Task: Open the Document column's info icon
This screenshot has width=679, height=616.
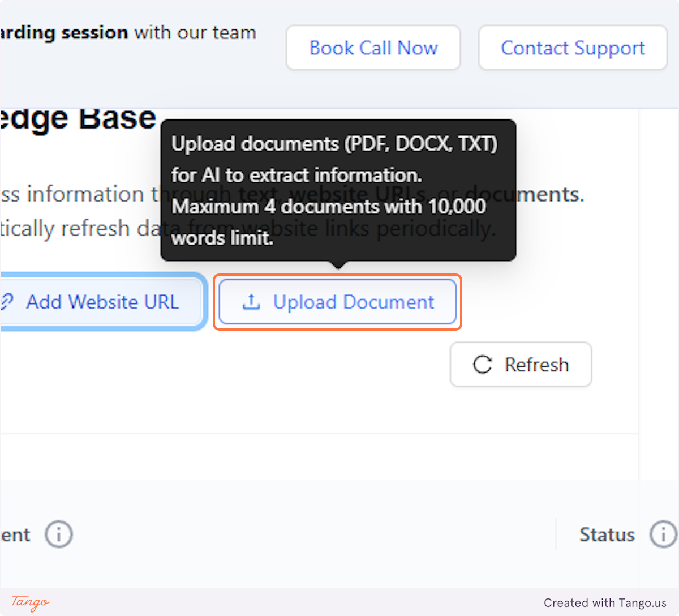Action: [58, 534]
